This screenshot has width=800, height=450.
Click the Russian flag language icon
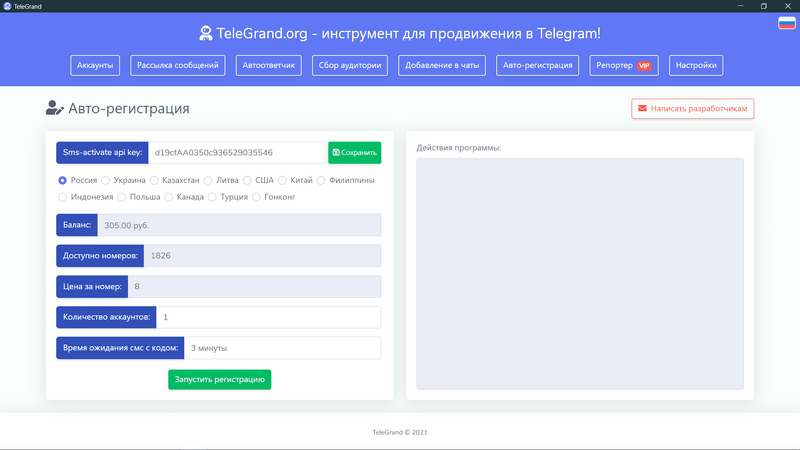[x=787, y=23]
